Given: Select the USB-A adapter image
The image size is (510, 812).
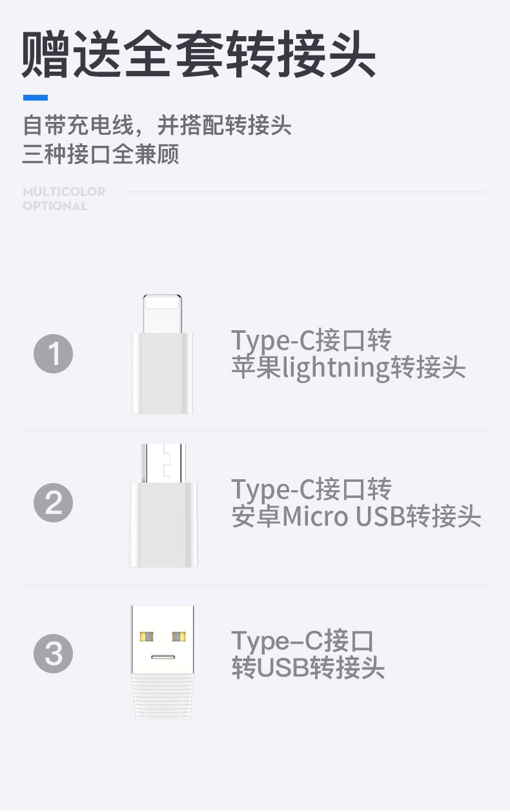Looking at the screenshot, I should point(163,662).
